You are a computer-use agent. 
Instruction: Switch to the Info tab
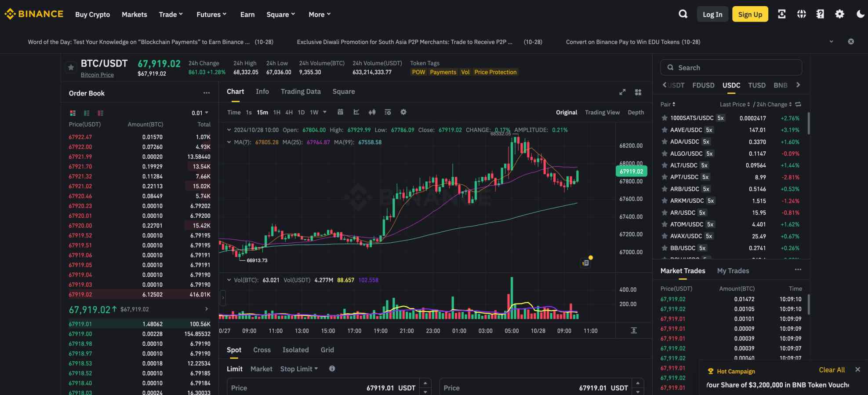[x=262, y=91]
